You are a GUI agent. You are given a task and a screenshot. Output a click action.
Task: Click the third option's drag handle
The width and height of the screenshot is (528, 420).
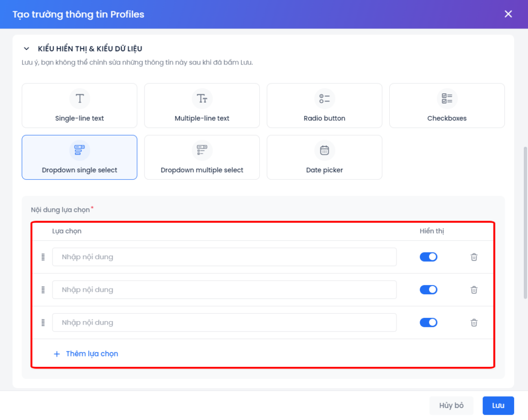coord(43,323)
